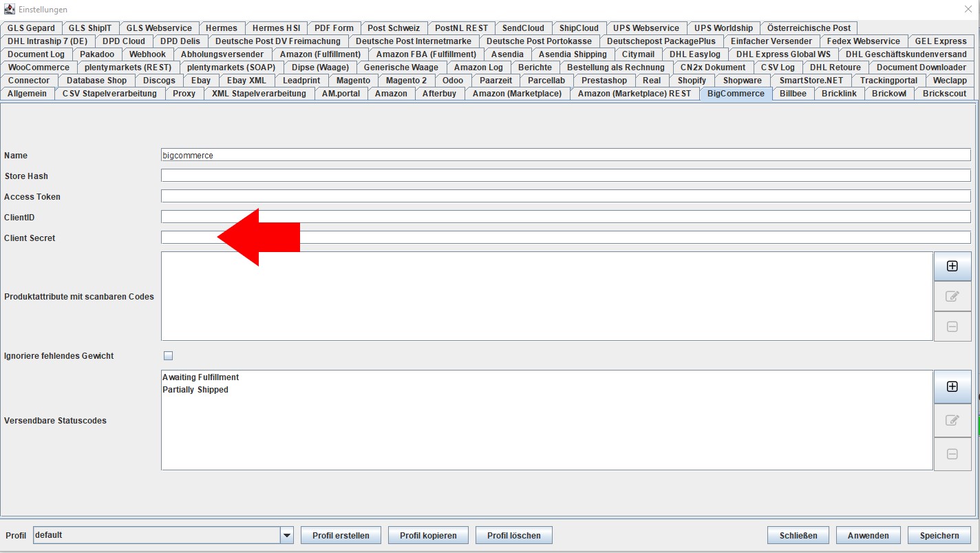980x553 pixels.
Task: Switch to DHL Express Global WS tab
Action: (x=783, y=54)
